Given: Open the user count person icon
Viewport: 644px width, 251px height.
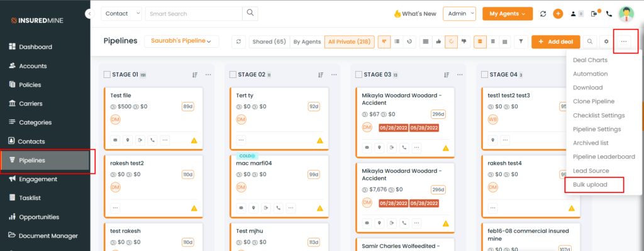Looking at the screenshot, I should click(x=574, y=14).
